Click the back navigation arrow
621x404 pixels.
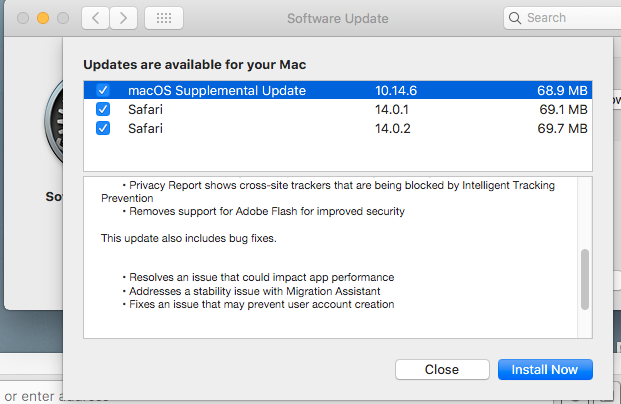(94, 18)
